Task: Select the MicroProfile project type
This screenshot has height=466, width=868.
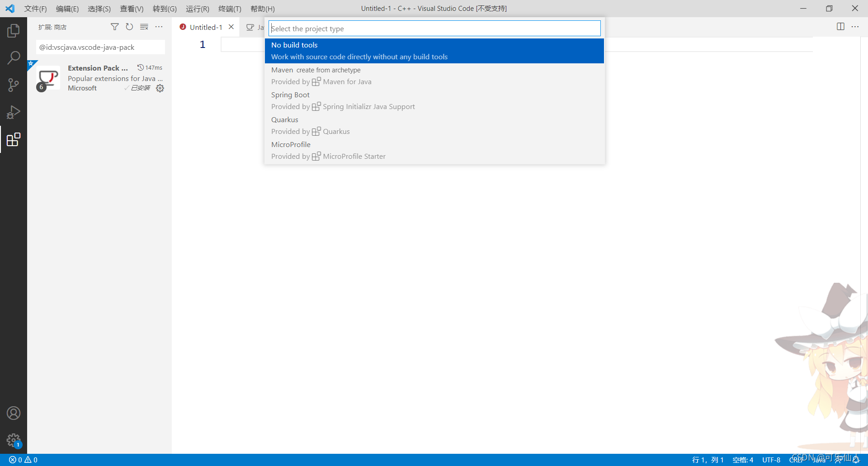Action: point(434,150)
